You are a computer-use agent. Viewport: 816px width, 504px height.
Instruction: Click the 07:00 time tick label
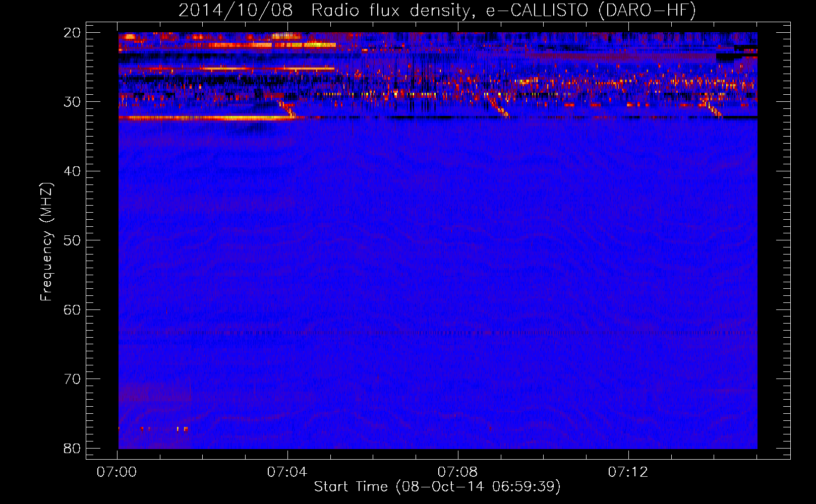(116, 472)
